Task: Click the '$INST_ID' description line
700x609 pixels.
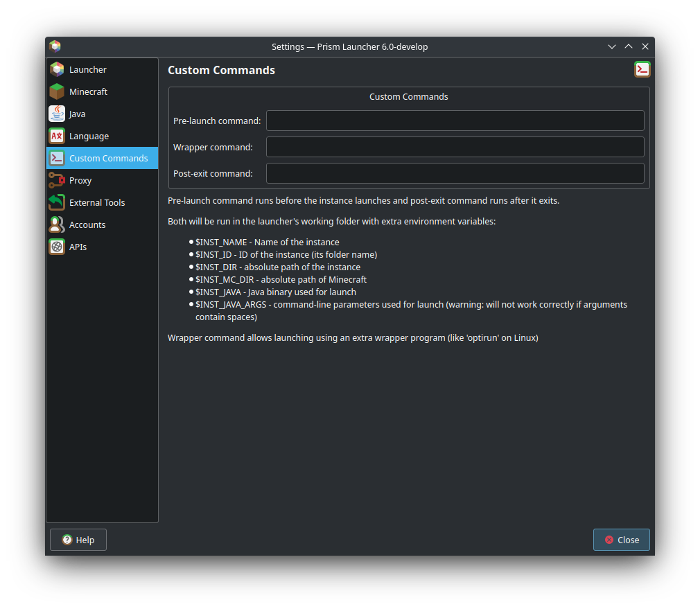Action: 286,254
